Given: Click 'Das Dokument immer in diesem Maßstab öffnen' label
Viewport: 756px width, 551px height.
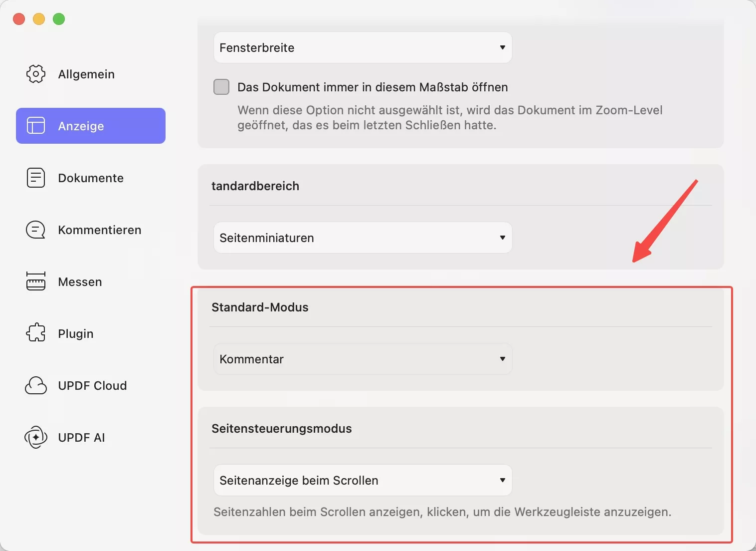Looking at the screenshot, I should pos(373,87).
